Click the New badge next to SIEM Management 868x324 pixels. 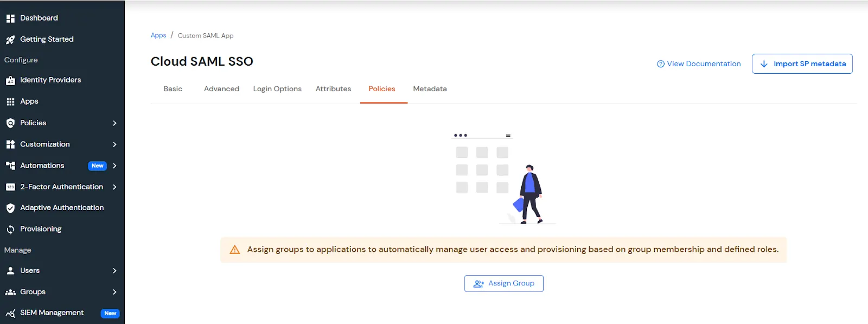[x=110, y=313]
